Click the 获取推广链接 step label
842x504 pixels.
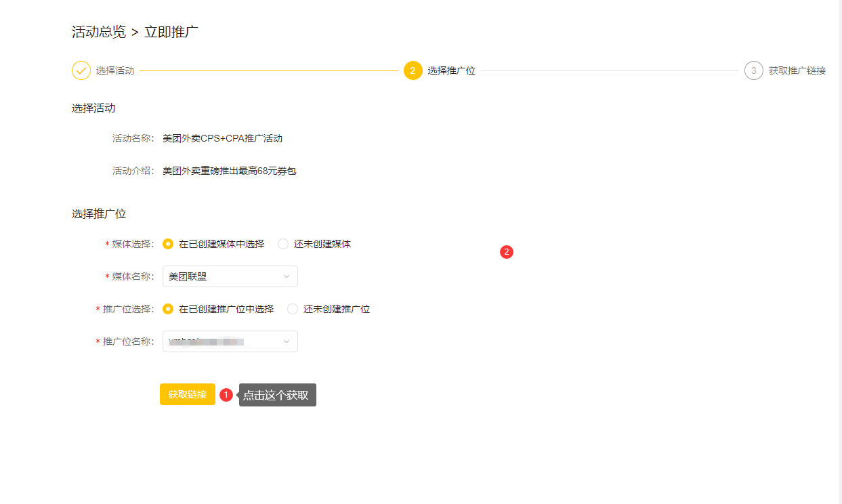pyautogui.click(x=797, y=70)
